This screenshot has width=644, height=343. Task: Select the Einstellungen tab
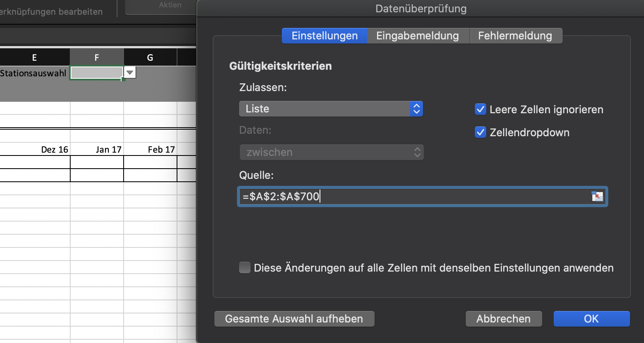click(324, 36)
